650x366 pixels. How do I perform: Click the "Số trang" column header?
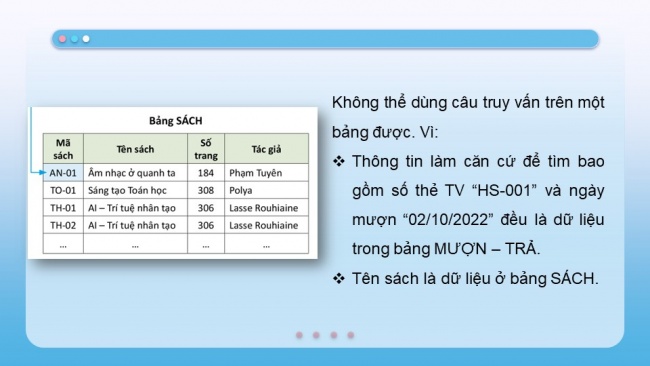206,148
